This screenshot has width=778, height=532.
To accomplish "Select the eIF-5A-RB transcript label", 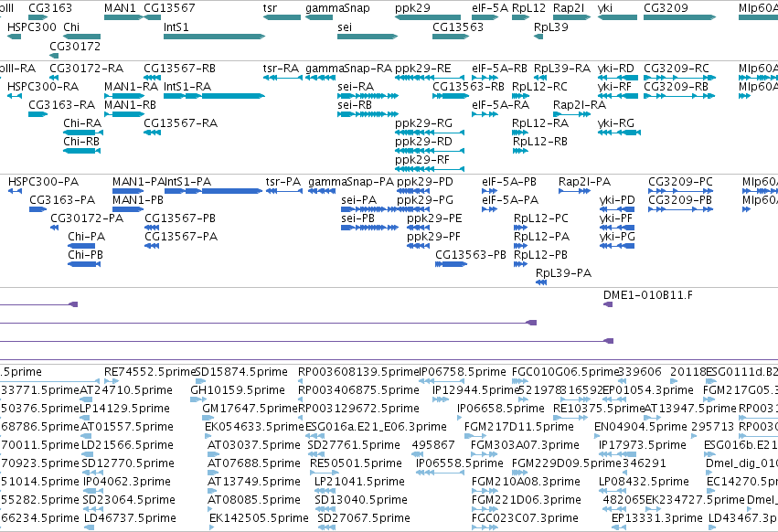I will coord(500,68).
